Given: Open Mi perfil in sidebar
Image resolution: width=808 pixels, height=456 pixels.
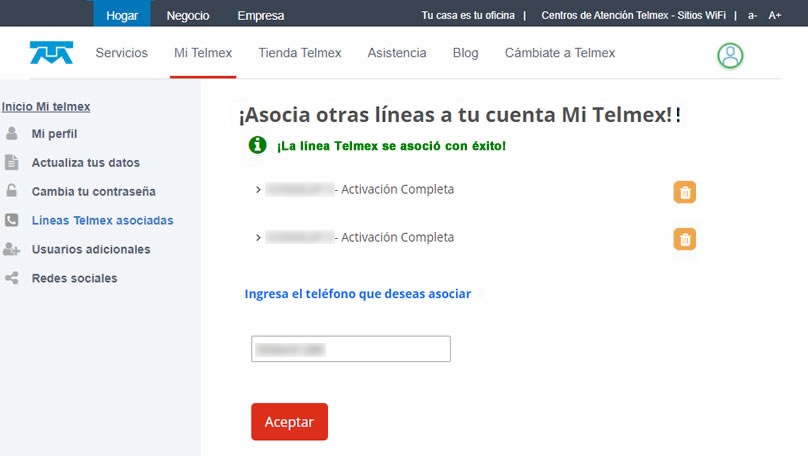Looking at the screenshot, I should pos(54,134).
